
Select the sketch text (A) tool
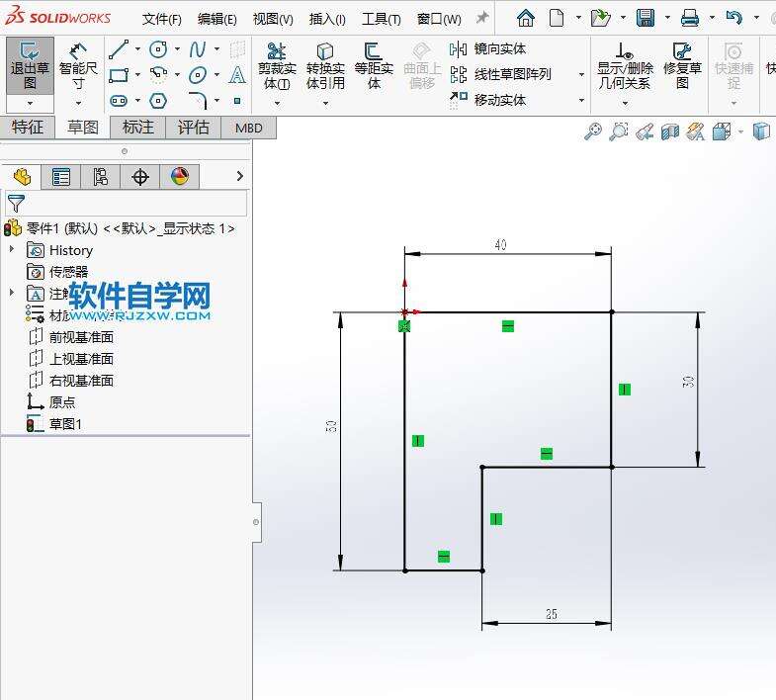(x=237, y=75)
